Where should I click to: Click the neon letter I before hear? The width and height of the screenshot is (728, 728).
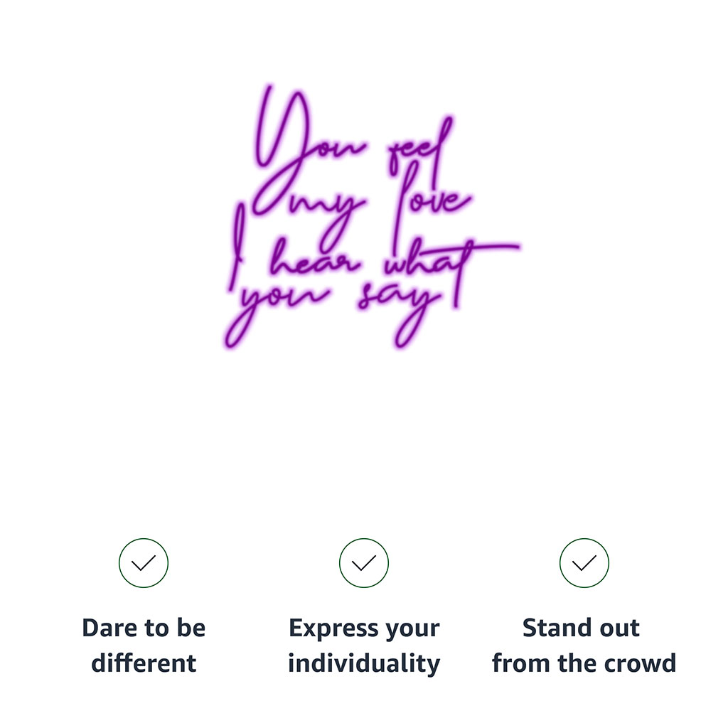237,246
